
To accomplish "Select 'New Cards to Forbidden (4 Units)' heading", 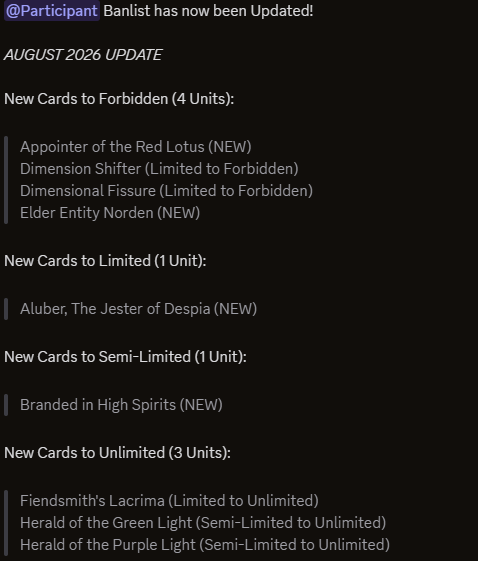I will click(119, 99).
